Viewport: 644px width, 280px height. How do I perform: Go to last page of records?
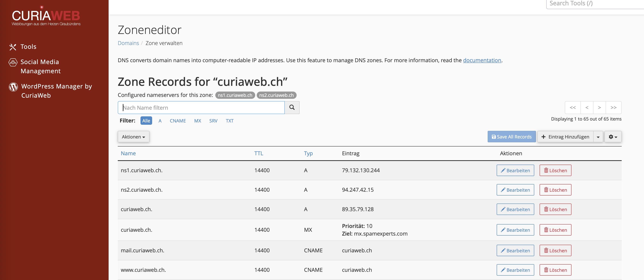point(613,108)
